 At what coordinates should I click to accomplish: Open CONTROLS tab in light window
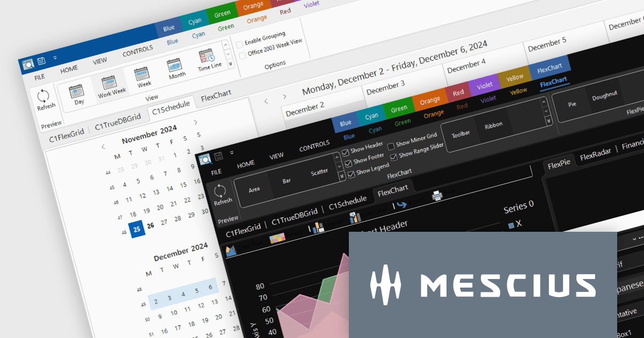point(138,52)
